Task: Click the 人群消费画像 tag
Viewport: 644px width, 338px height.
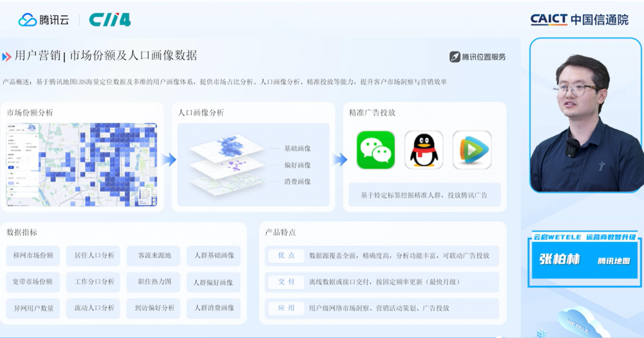Action: click(x=214, y=308)
